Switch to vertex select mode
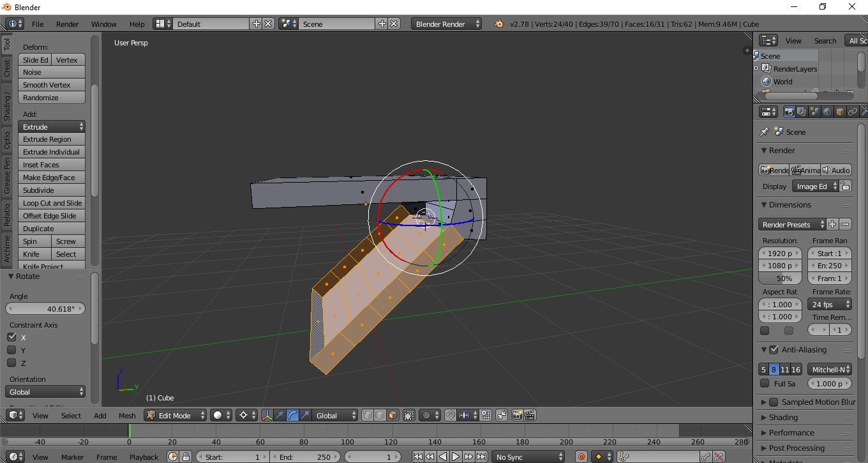 click(368, 415)
